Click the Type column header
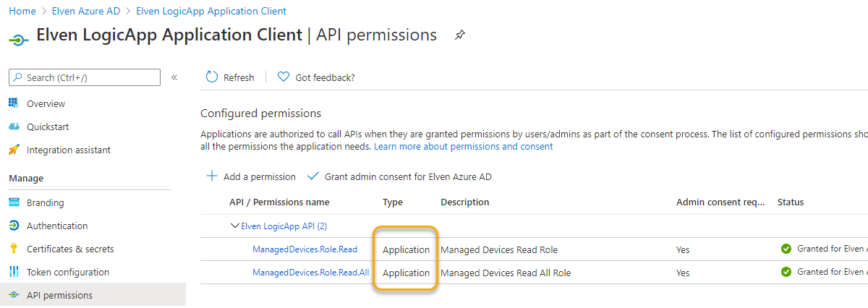The width and height of the screenshot is (868, 308). (x=393, y=202)
